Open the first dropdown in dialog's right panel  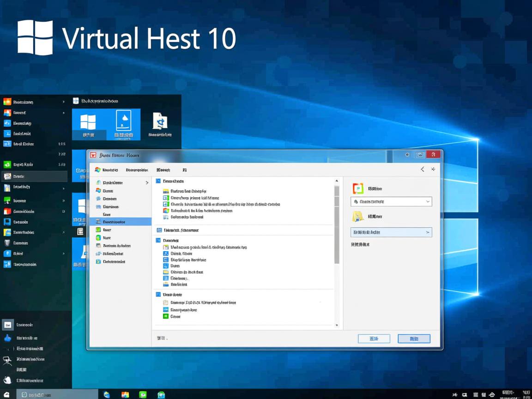point(391,202)
